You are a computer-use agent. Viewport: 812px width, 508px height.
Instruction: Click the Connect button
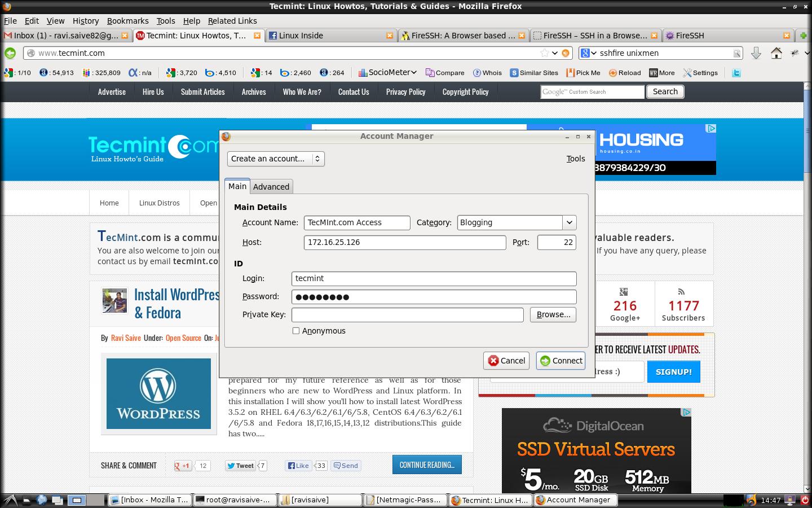click(x=561, y=361)
